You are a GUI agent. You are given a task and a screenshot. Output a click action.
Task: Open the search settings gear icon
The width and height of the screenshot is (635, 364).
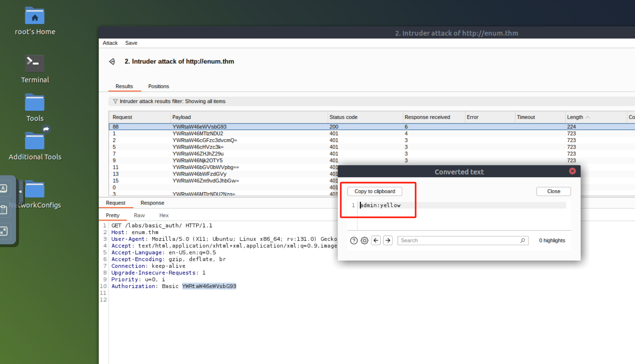click(x=364, y=240)
